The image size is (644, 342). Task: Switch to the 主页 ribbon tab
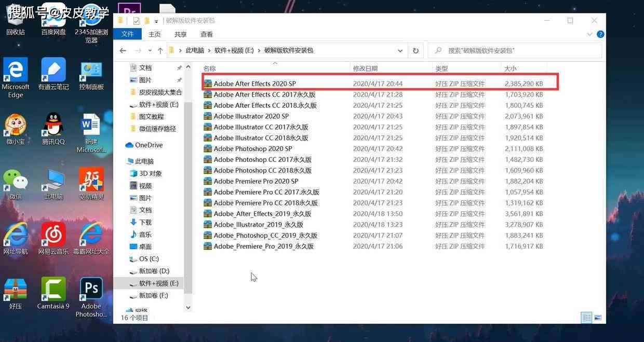155,34
